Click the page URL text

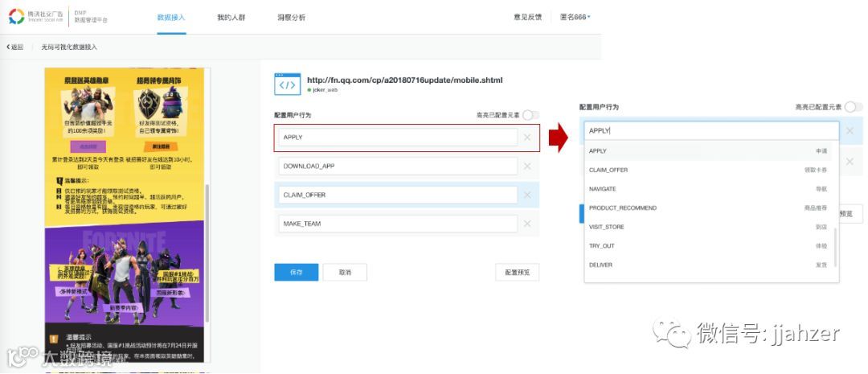404,80
